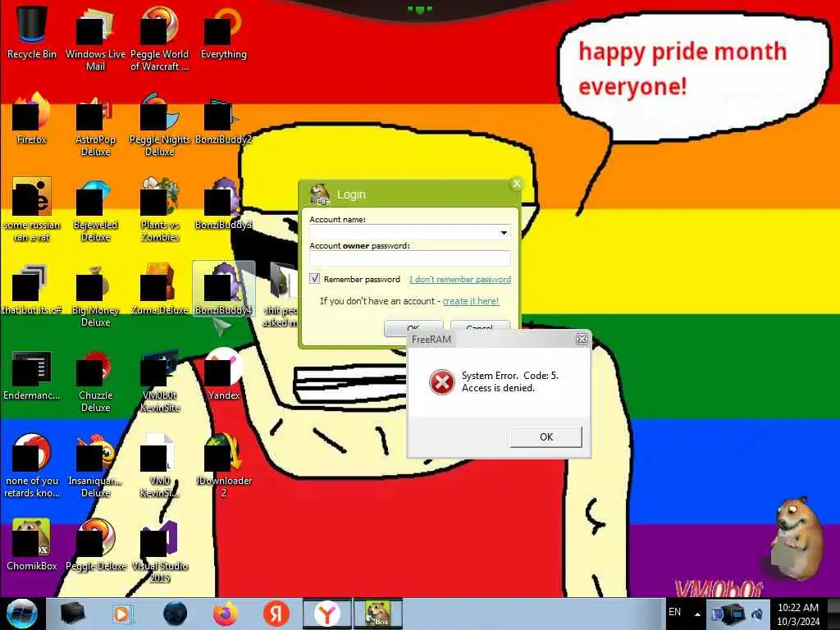
Task: Open the Recycle Bin desktop icon
Action: click(x=32, y=32)
